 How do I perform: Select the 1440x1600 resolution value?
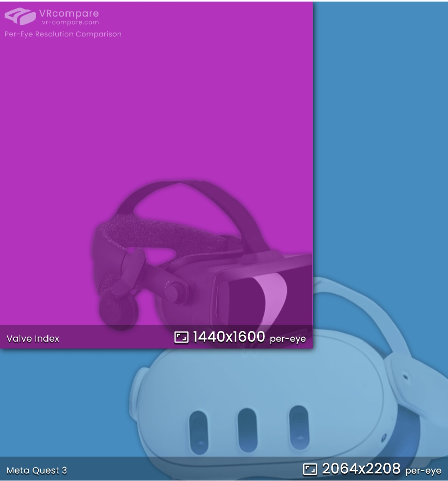tap(229, 337)
